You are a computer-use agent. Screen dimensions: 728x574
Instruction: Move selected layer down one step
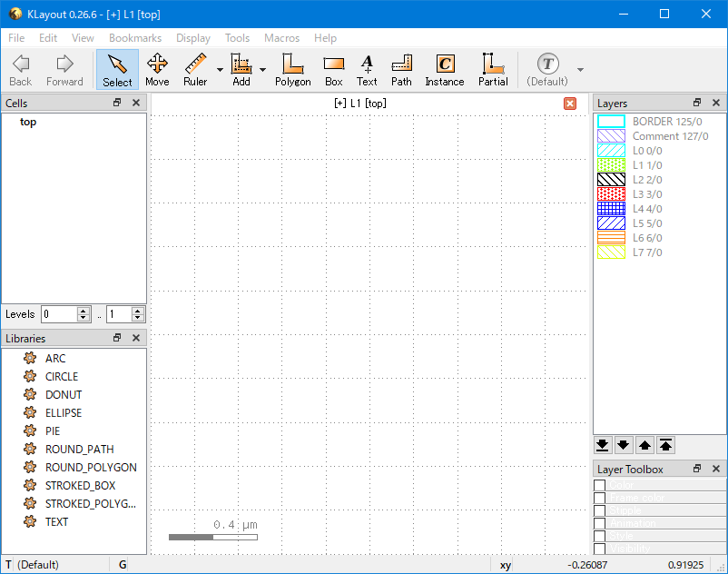coord(624,445)
